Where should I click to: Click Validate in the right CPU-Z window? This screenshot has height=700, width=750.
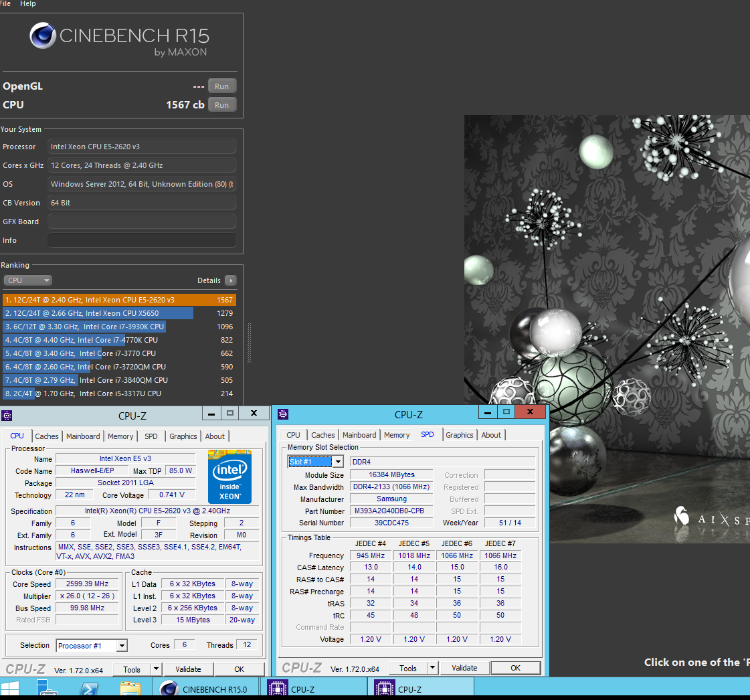click(464, 667)
